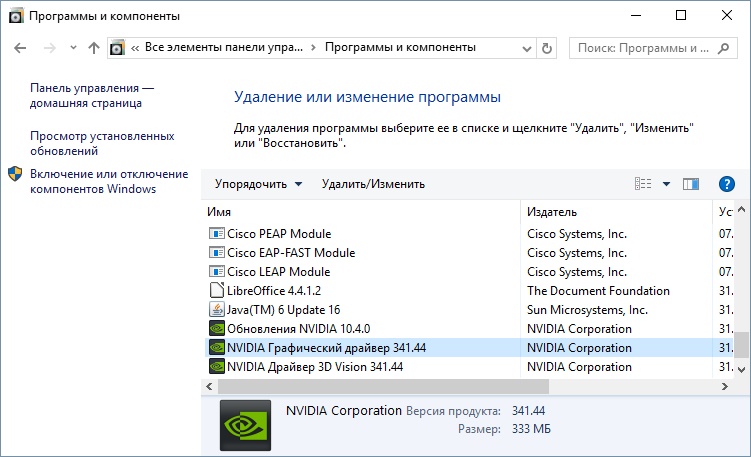This screenshot has width=751, height=457.
Task: Click The Document Foundation publisher cell
Action: [x=598, y=291]
